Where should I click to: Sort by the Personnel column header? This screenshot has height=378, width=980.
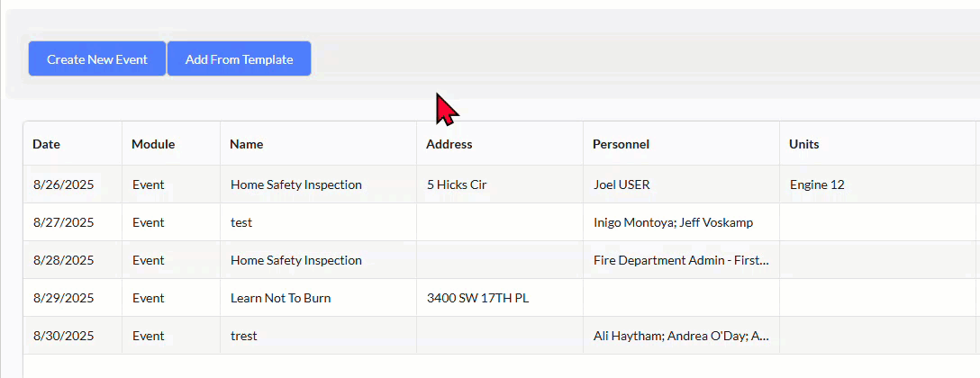621,144
